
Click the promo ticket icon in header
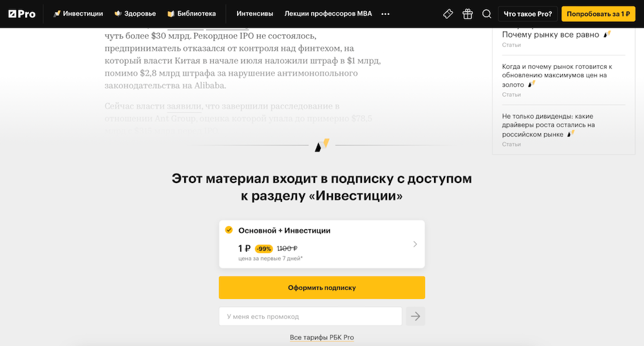(448, 14)
